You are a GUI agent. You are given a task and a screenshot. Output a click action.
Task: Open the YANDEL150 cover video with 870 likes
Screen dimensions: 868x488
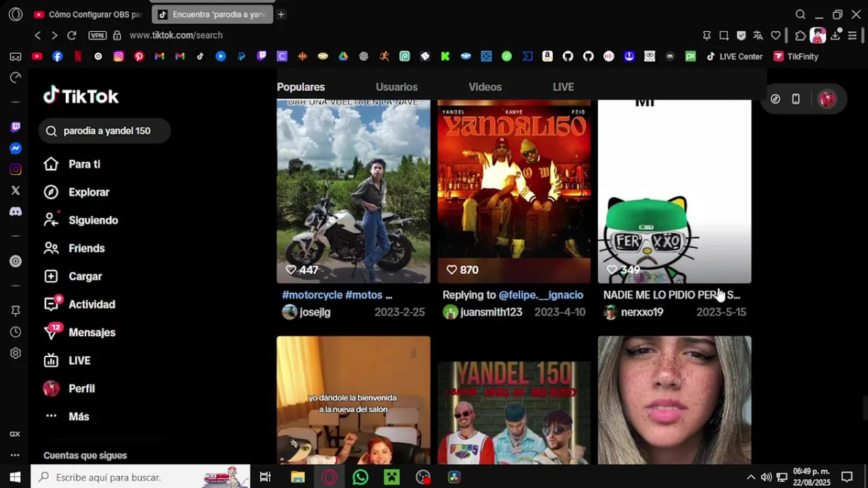click(x=514, y=191)
